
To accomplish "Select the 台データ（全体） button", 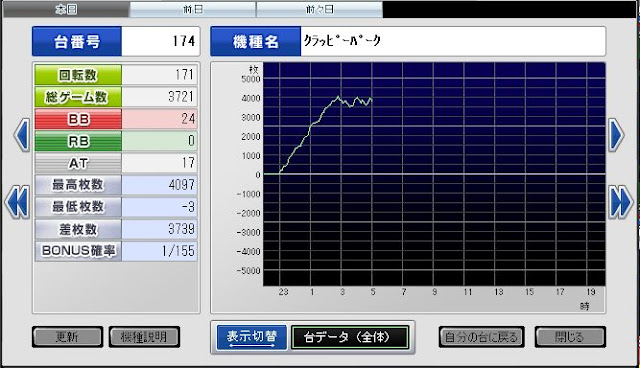I will tap(350, 337).
